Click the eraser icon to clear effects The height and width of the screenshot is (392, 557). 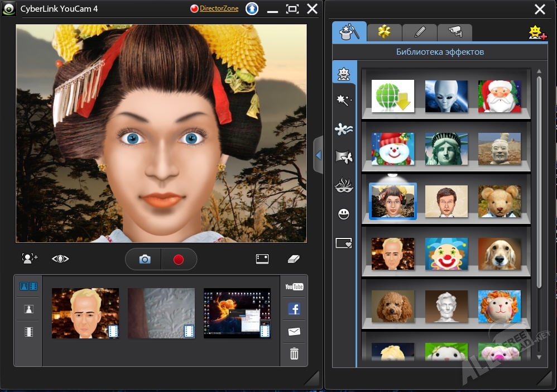294,259
